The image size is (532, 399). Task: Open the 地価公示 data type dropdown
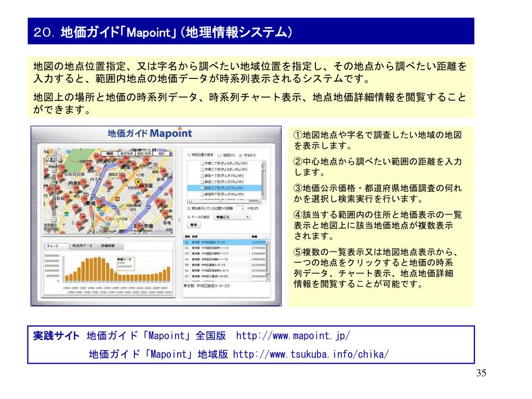point(232,217)
